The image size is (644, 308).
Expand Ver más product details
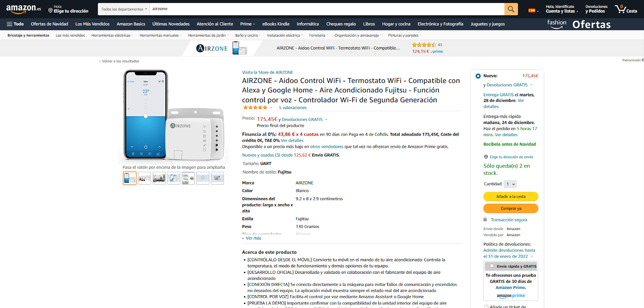pos(252,238)
